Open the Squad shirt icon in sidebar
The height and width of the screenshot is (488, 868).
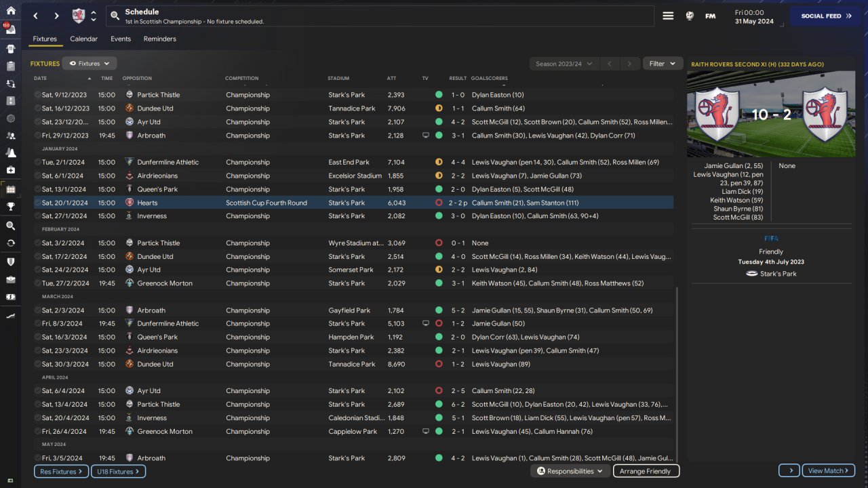pyautogui.click(x=10, y=49)
